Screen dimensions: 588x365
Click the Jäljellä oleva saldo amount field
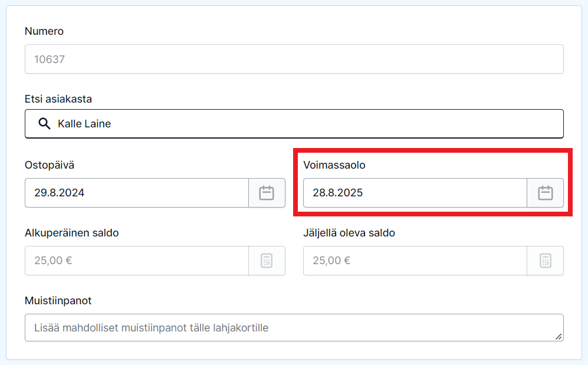coord(415,261)
